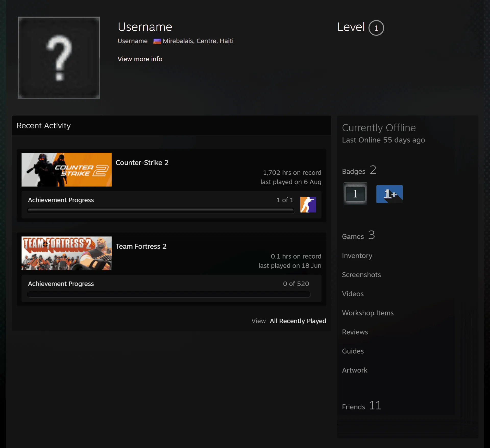Screen dimensions: 490x448
Task: Click 'Mirebalais, Centre, Haiti' location text
Action: click(x=198, y=41)
